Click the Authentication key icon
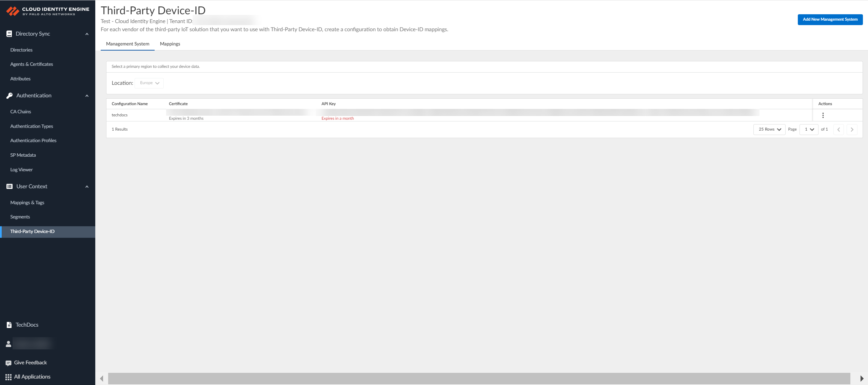This screenshot has width=868, height=385. tap(8, 95)
